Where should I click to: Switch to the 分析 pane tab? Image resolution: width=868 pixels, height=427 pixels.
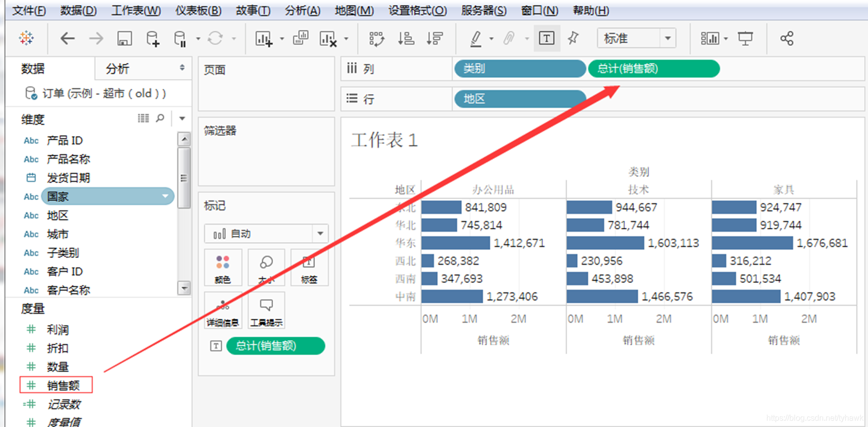pyautogui.click(x=118, y=69)
